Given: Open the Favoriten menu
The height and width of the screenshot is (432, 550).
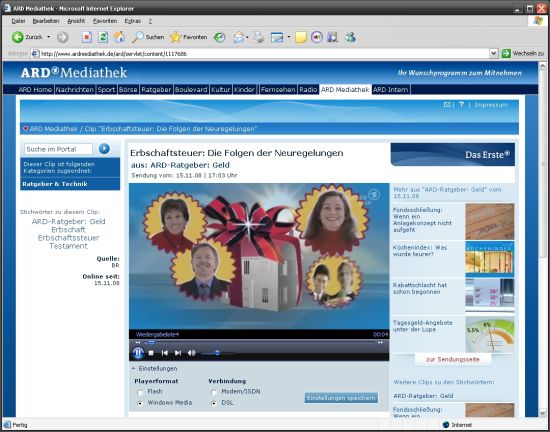Looking at the screenshot, I should (x=105, y=21).
